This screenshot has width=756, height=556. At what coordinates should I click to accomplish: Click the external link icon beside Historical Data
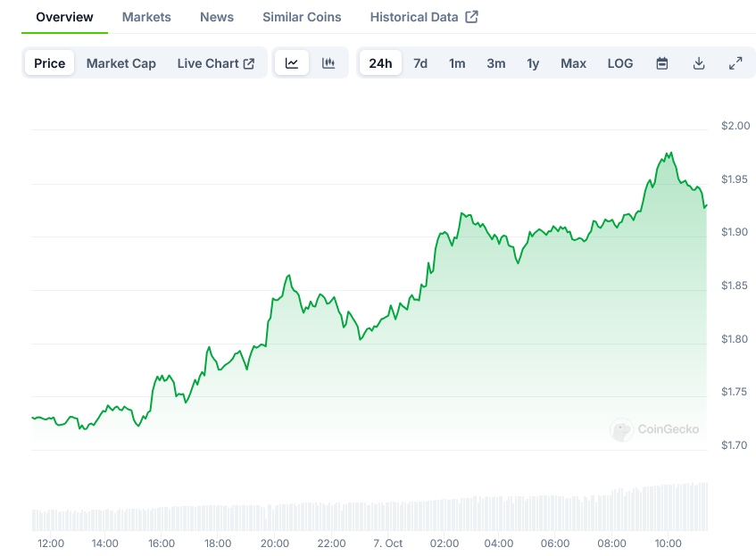click(x=471, y=17)
